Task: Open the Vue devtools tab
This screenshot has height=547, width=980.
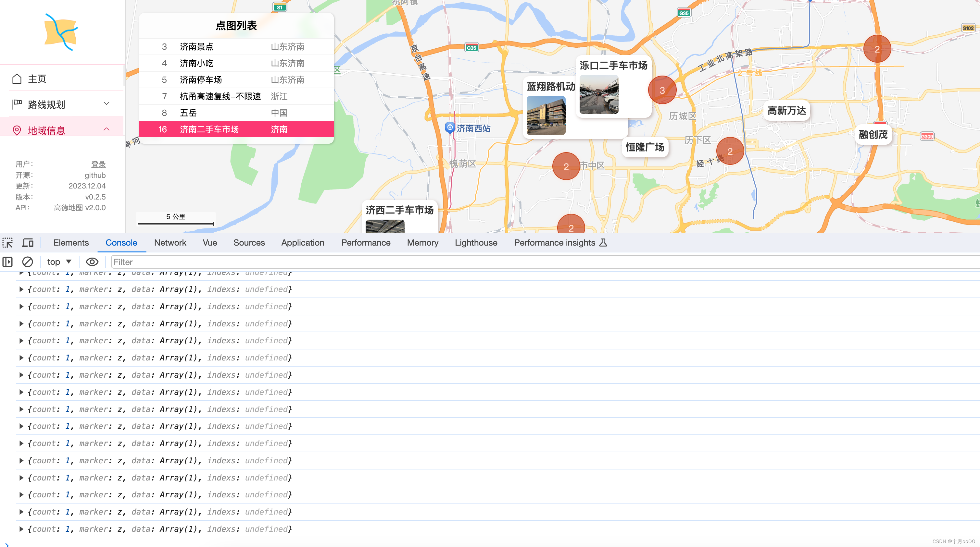Action: [210, 243]
